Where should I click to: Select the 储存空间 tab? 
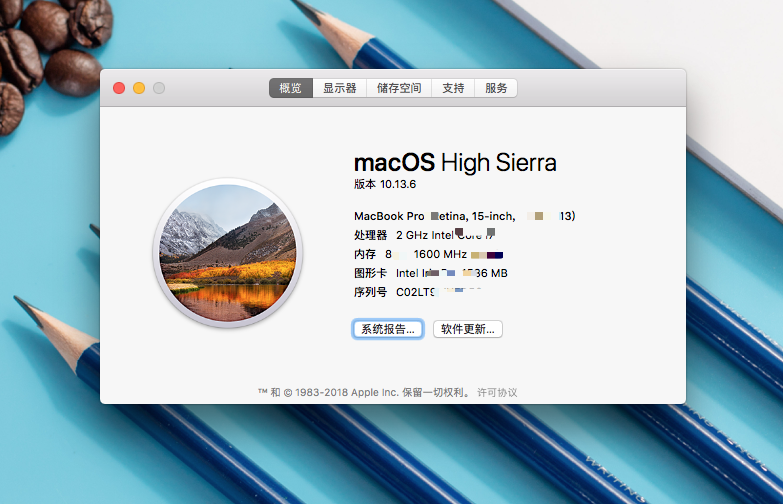[x=399, y=88]
